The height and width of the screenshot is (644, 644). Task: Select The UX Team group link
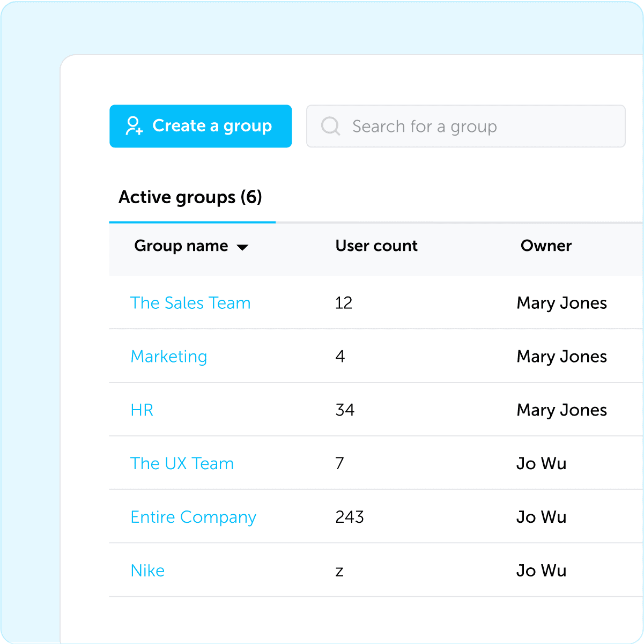(182, 464)
